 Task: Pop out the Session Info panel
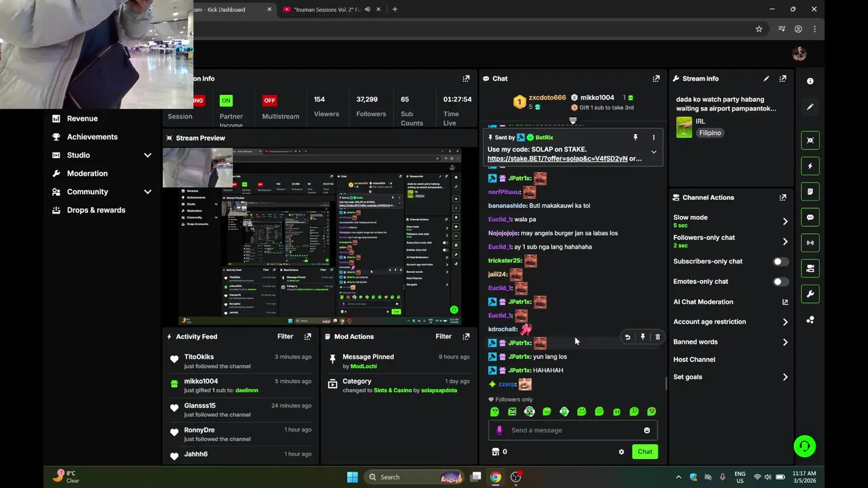[x=466, y=79]
